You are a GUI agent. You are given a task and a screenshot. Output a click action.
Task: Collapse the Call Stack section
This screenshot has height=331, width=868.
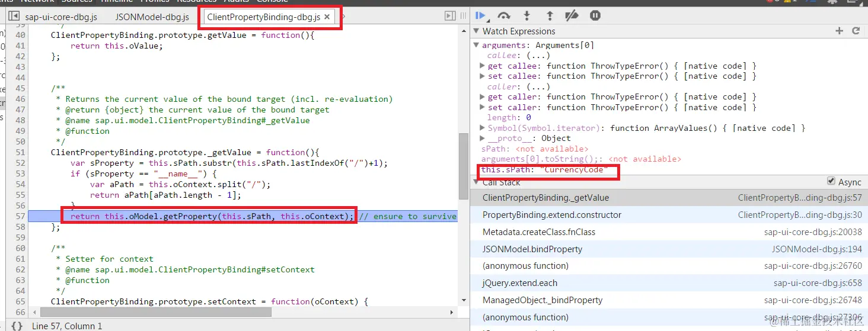coord(476,182)
